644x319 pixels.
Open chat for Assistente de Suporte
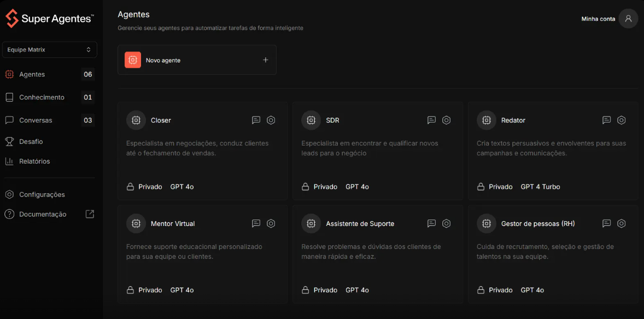pyautogui.click(x=431, y=223)
